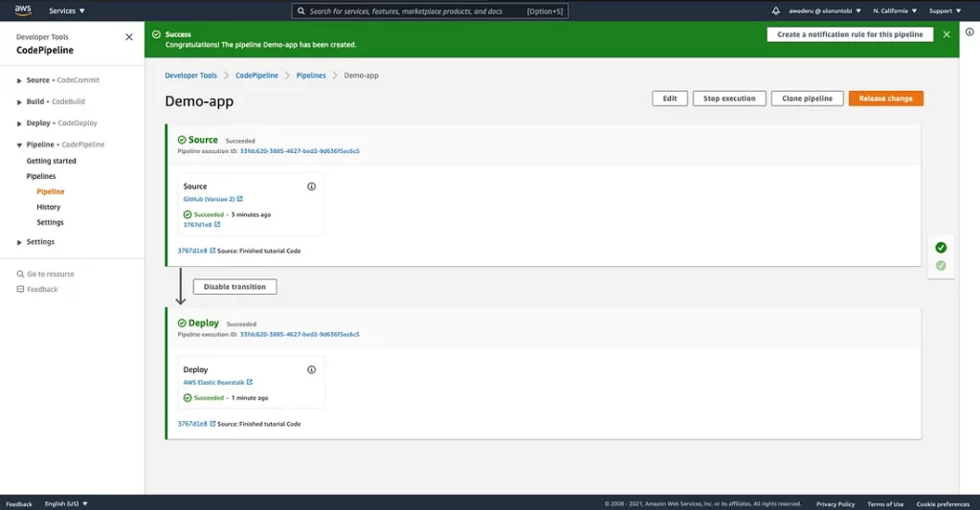Open the AWS Elastic Beanstalk link
This screenshot has width=980, height=510.
214,382
